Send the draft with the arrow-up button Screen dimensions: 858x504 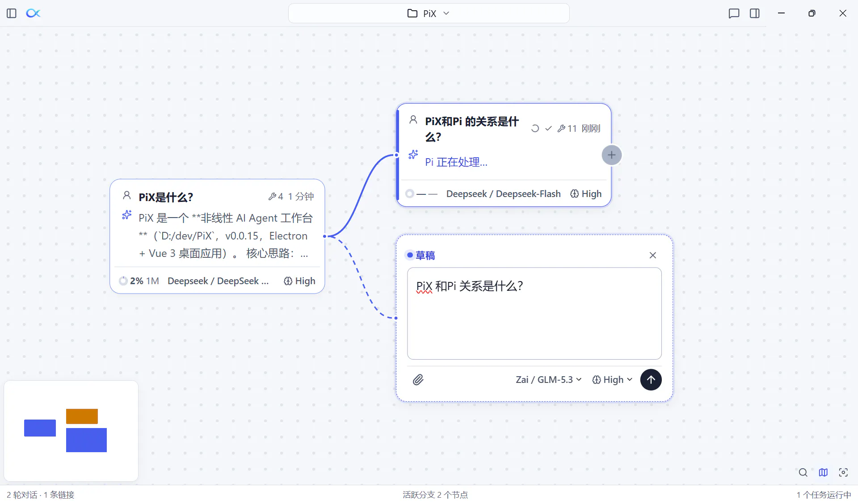[651, 380]
